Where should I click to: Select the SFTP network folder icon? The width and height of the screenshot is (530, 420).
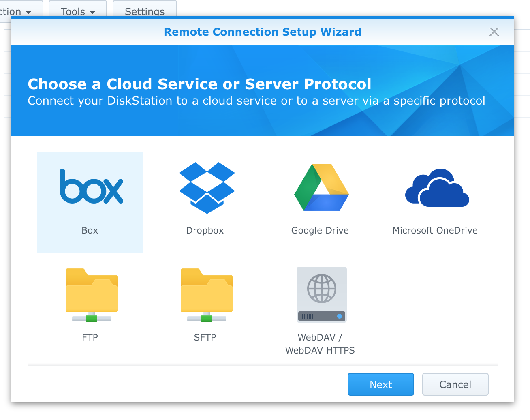point(206,295)
